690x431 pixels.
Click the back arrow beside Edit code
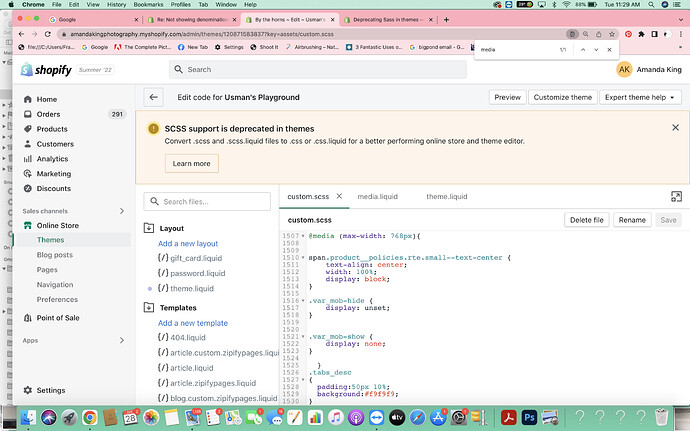click(153, 97)
